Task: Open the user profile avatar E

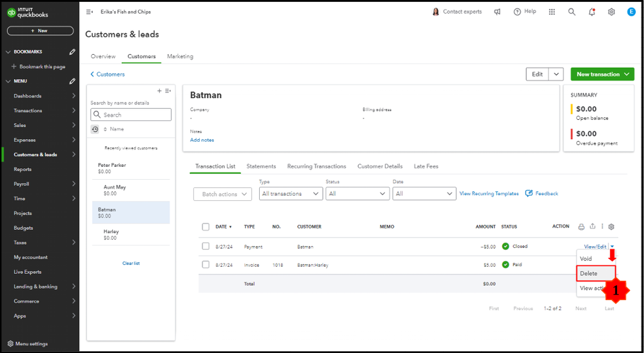Action: click(631, 12)
